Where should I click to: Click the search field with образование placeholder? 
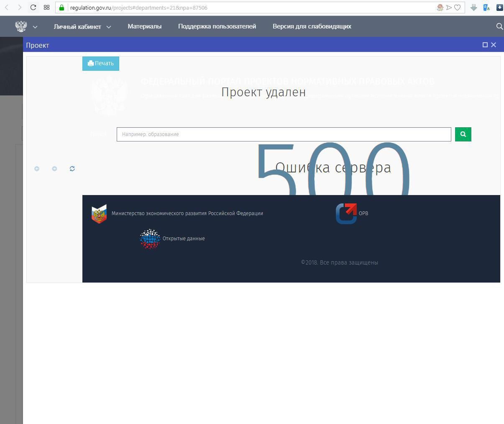point(284,134)
